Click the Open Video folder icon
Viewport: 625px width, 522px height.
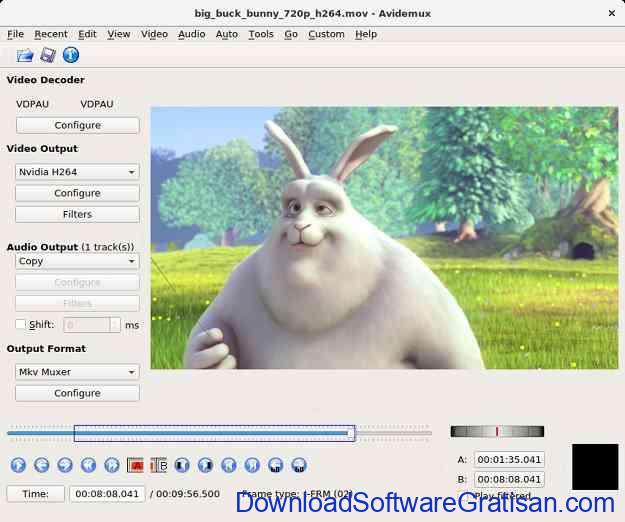[x=25, y=55]
